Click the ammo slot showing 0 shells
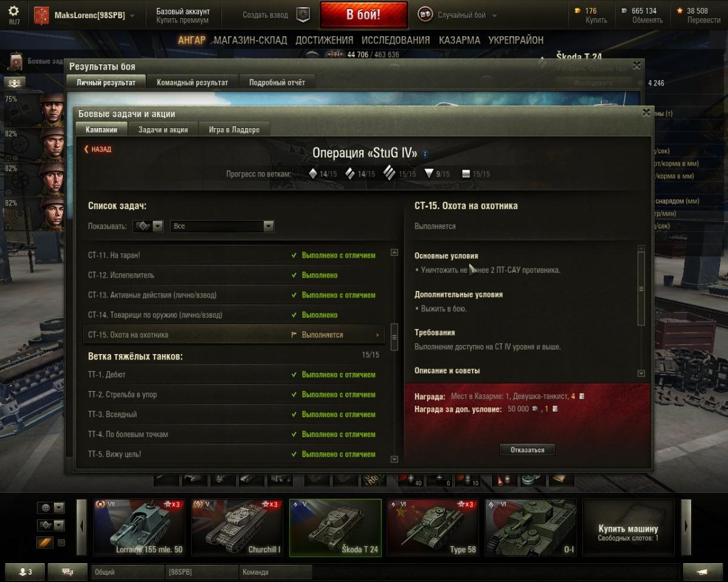728x582 pixels. click(x=439, y=480)
